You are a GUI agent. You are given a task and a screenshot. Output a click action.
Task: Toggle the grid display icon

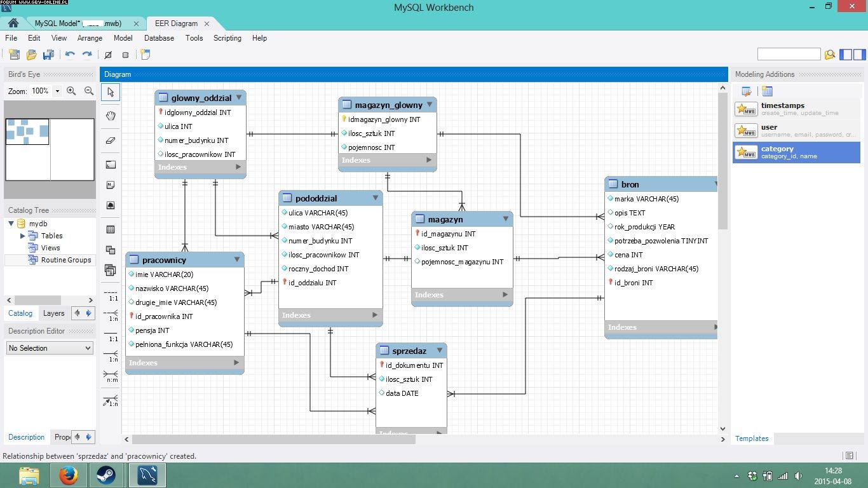point(108,55)
